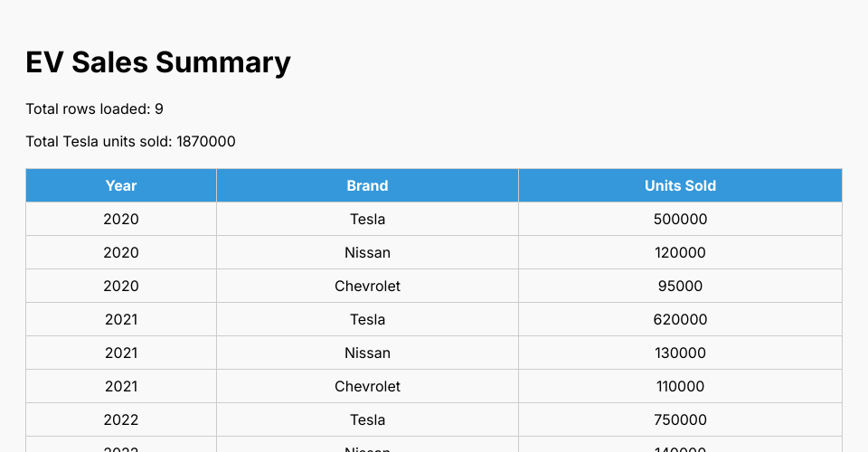Select the 750000 units sold cell
Screen dimensions: 868x452
coord(680,419)
